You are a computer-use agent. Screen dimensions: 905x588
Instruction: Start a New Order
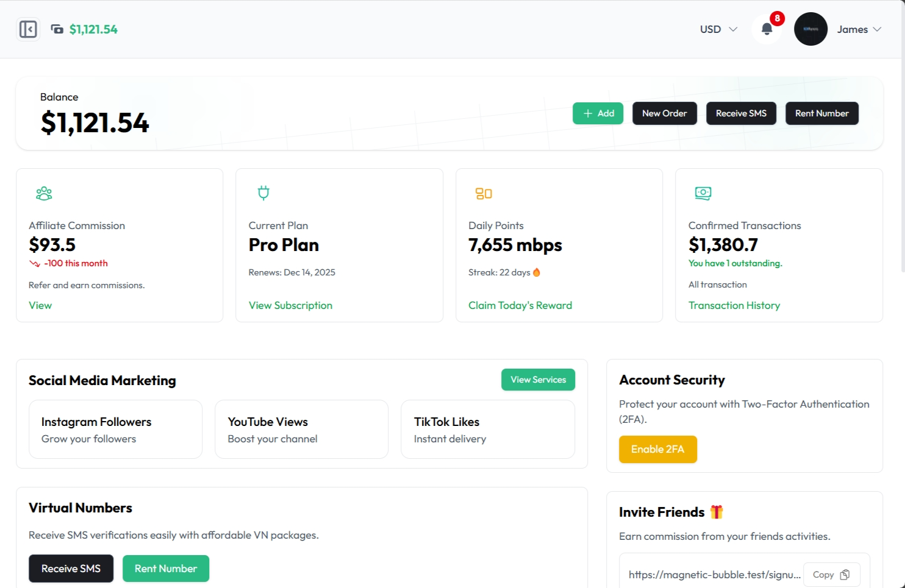665,113
